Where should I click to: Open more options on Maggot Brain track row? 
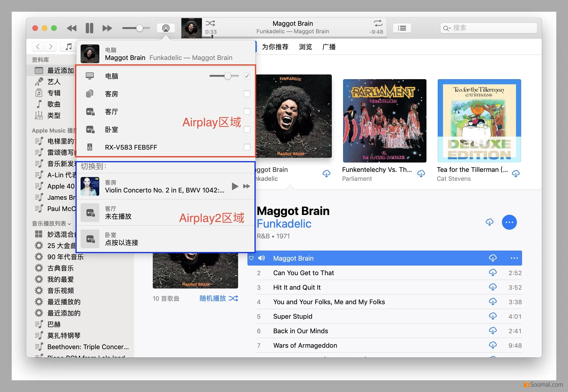tap(514, 258)
